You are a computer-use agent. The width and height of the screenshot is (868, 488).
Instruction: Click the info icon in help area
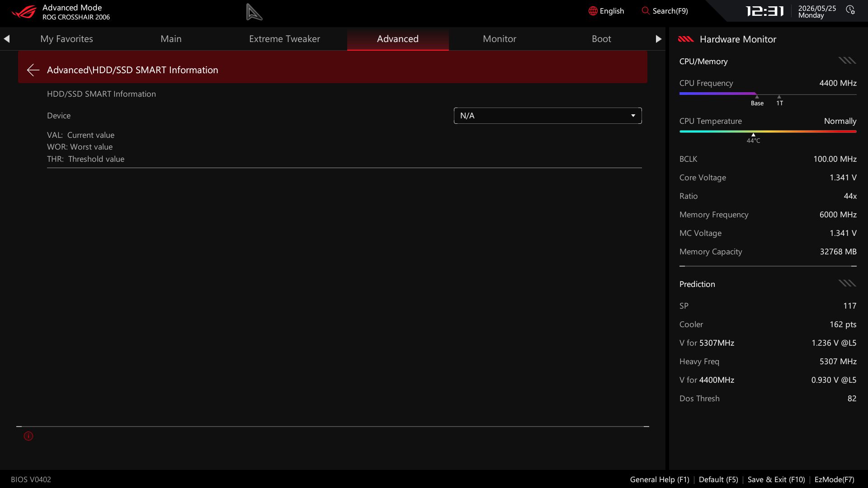[x=28, y=436]
